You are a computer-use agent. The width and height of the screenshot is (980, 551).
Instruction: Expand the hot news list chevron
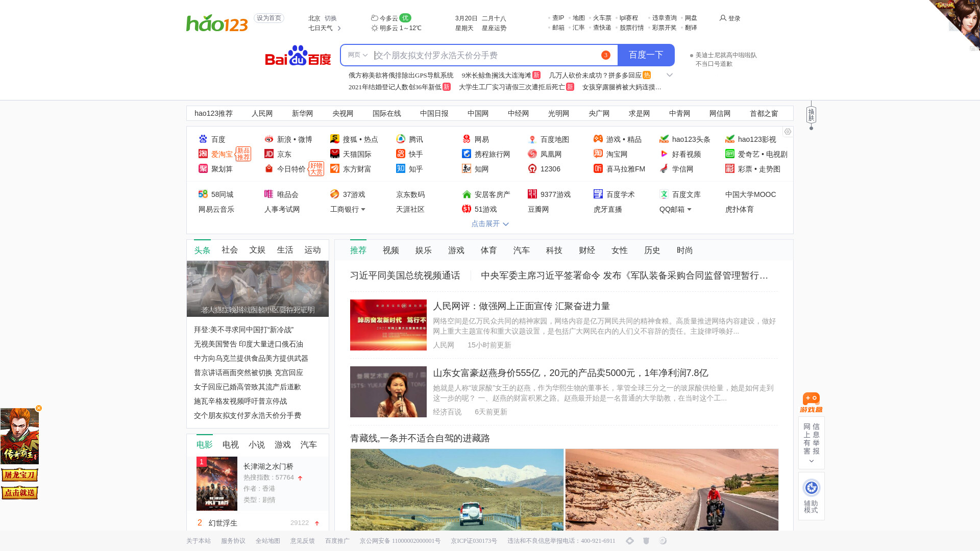pos(669,75)
